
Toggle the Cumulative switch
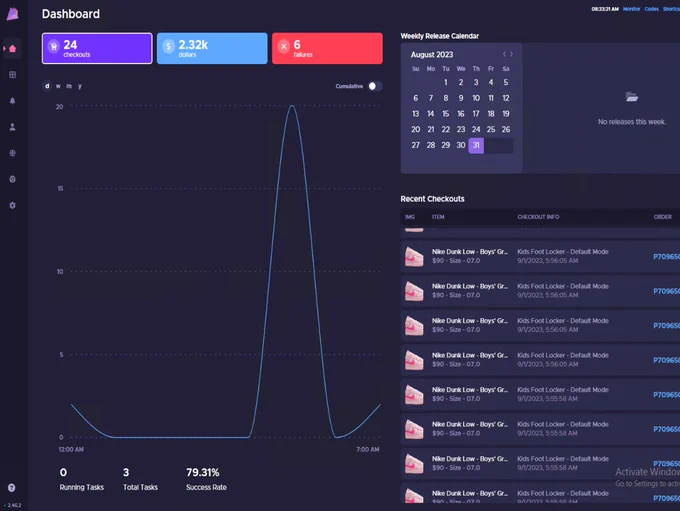tap(375, 86)
